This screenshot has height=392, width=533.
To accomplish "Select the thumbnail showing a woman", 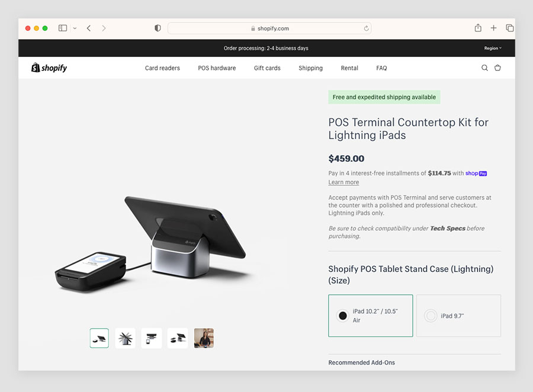I will (x=204, y=338).
